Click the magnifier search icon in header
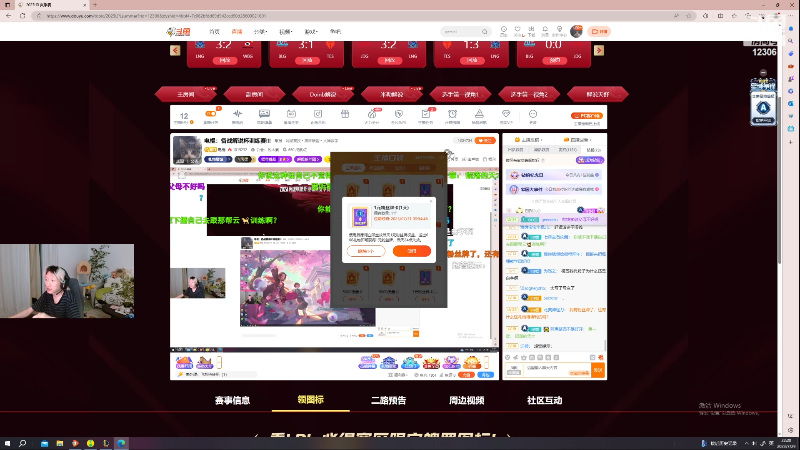The image size is (800, 450). (x=485, y=32)
